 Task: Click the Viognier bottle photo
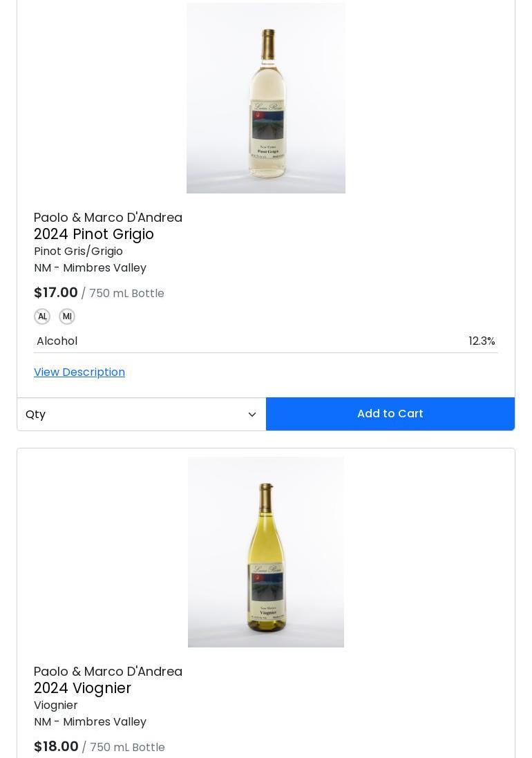[x=266, y=552]
